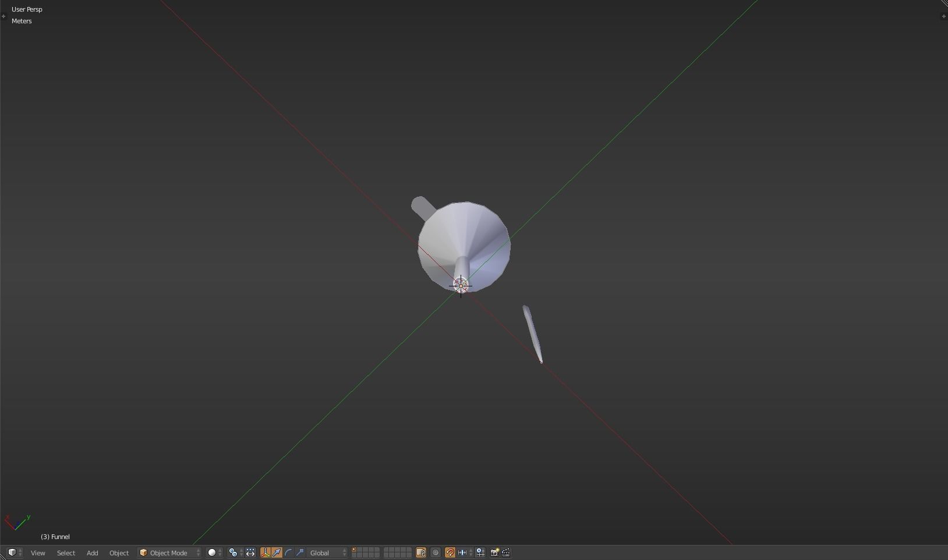Enable the scale manipulator icon
Viewport: 948px width, 560px height.
coord(300,552)
